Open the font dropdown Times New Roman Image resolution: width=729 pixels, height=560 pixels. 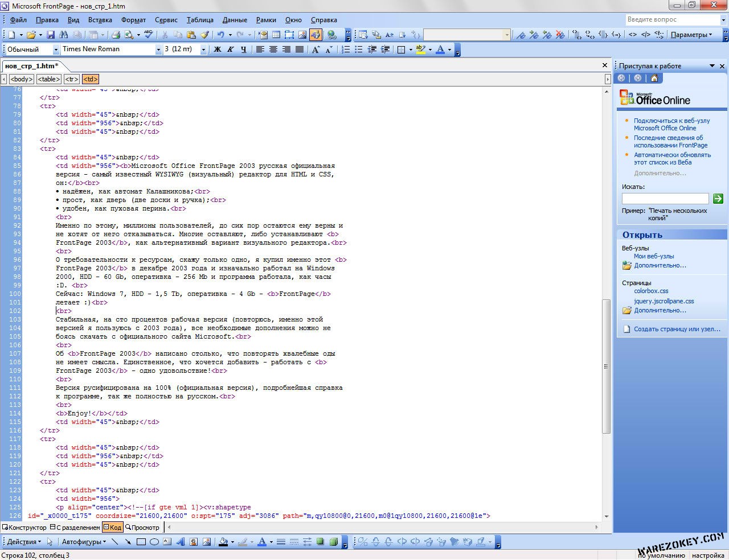pos(158,50)
